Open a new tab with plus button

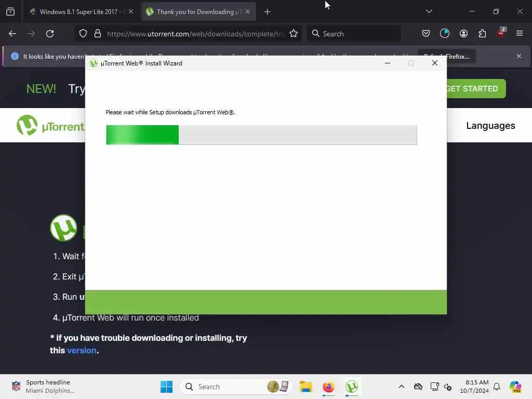click(268, 12)
